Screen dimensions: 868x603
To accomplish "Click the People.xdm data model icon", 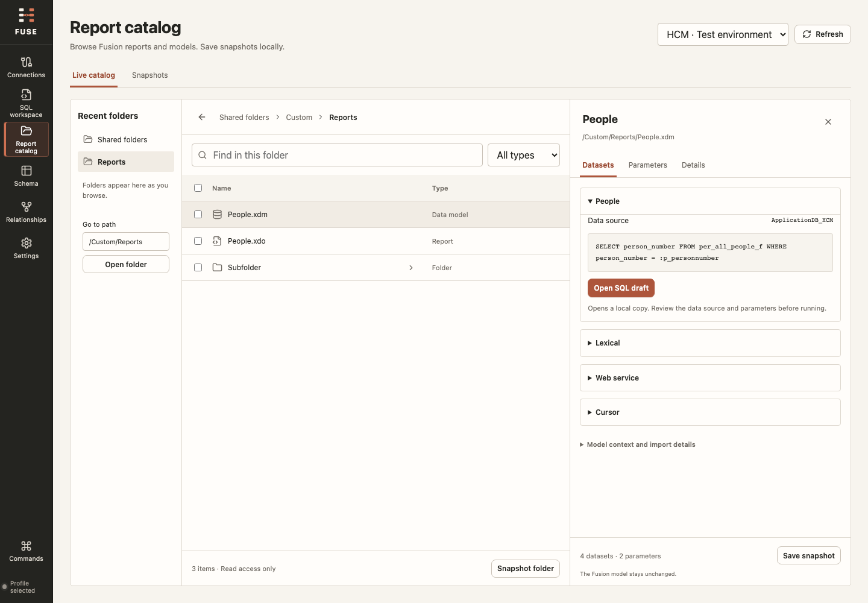I will click(x=218, y=215).
